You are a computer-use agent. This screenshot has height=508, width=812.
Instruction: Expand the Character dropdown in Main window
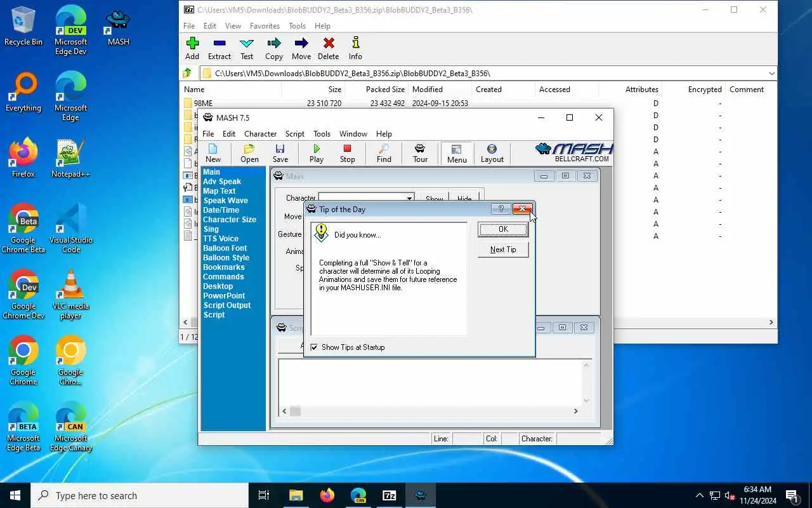click(409, 199)
